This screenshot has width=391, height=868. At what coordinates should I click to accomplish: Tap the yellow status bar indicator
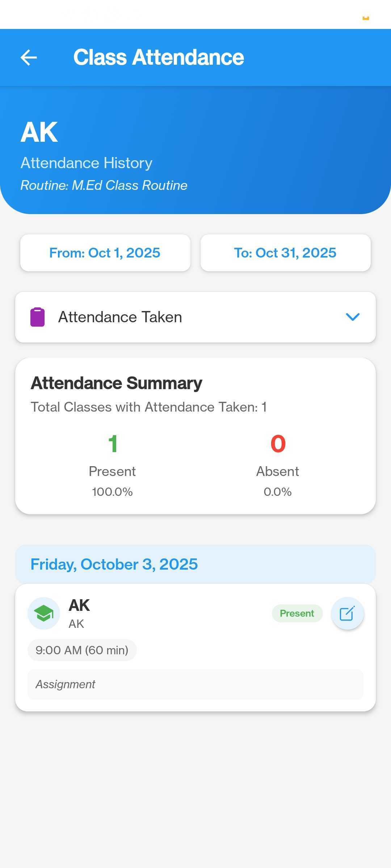pos(366,18)
